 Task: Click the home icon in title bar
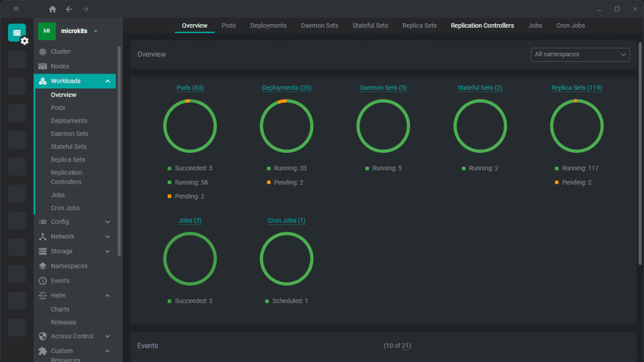[x=52, y=9]
